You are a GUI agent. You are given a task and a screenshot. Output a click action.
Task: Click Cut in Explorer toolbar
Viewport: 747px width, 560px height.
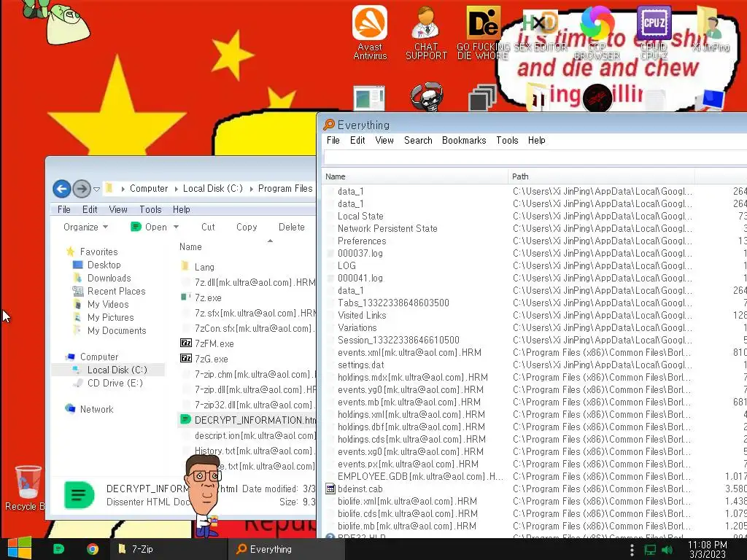[x=208, y=227]
